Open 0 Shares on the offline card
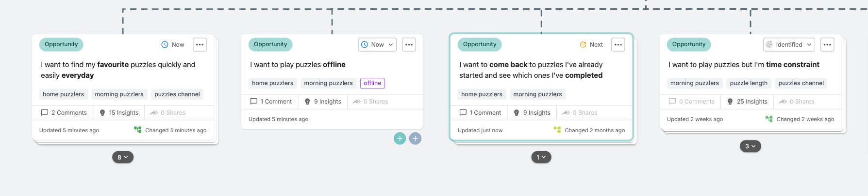Viewport: 868px width, 196px height. pyautogui.click(x=370, y=102)
